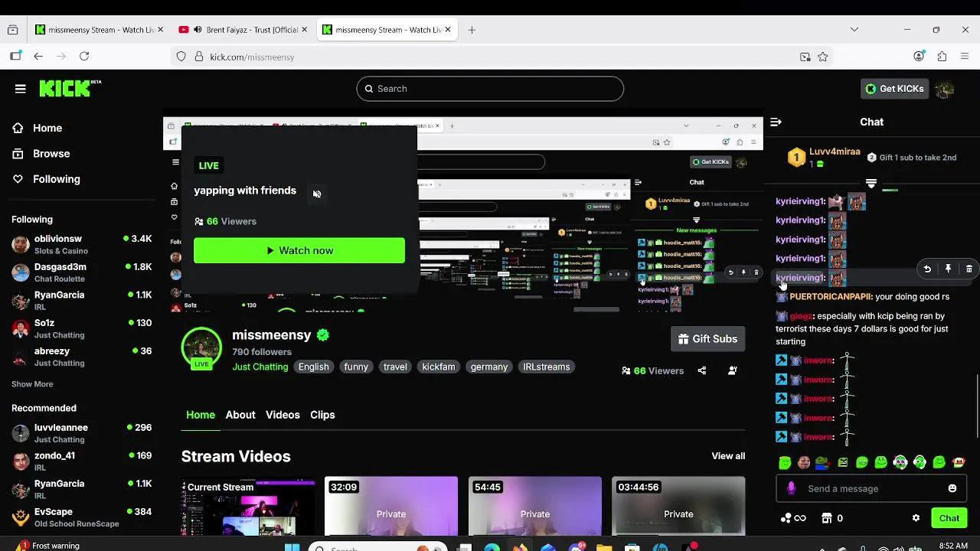Open abreezy channel in Following list
The width and height of the screenshot is (980, 551).
tap(81, 357)
